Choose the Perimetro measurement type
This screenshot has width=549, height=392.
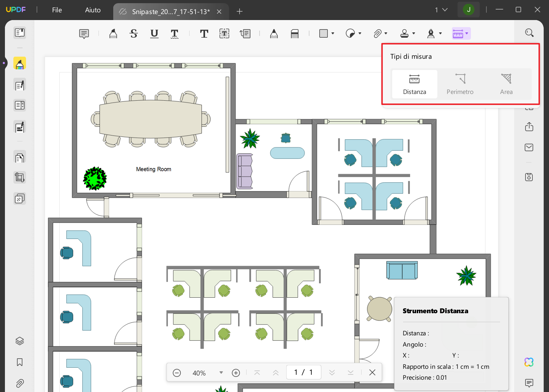460,84
